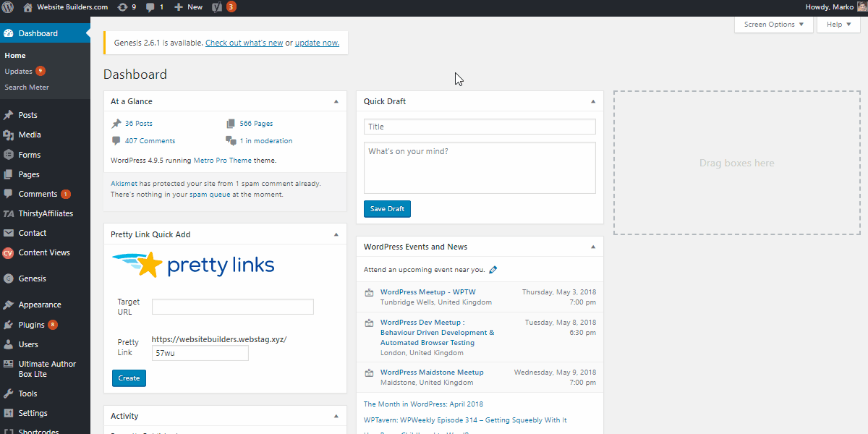Click the 'update now' Genesis link
The image size is (868, 434).
[317, 43]
